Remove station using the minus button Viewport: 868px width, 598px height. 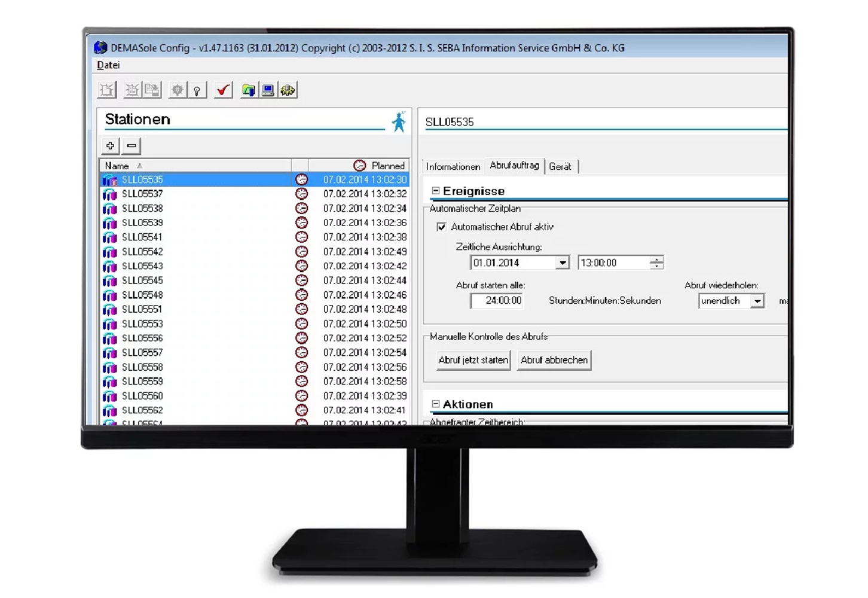(132, 145)
